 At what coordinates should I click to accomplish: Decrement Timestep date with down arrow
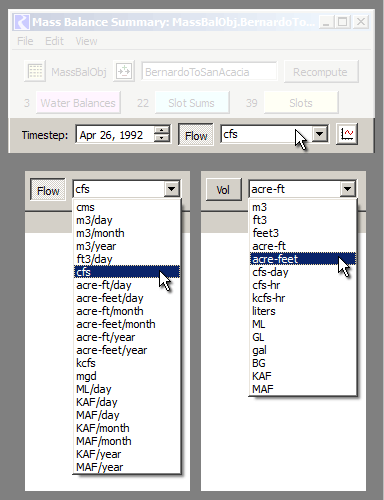point(162,138)
